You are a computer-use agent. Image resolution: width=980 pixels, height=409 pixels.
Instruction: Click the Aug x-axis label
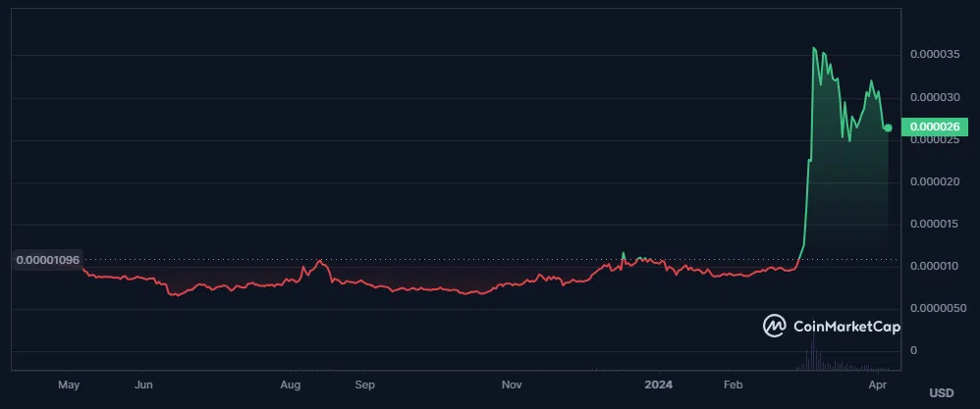point(290,384)
